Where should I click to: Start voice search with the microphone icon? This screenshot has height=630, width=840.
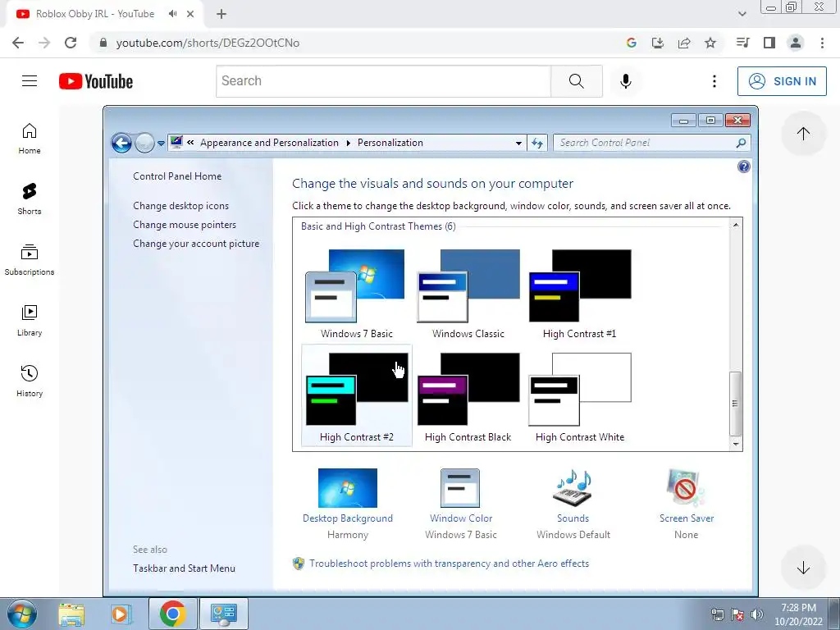click(625, 81)
